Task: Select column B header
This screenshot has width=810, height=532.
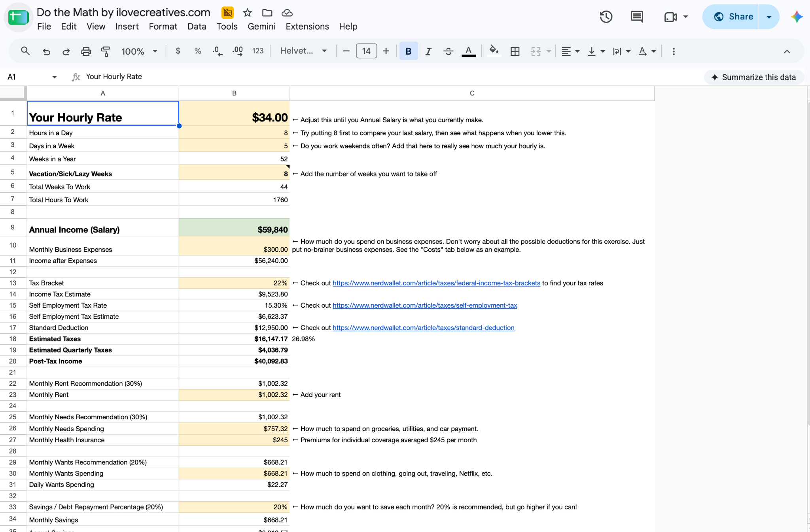Action: tap(234, 93)
